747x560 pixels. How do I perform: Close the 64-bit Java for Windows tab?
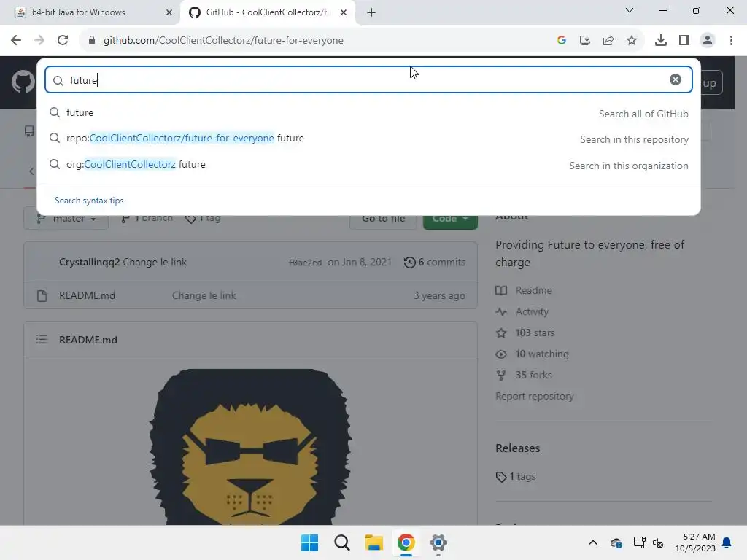click(x=169, y=12)
